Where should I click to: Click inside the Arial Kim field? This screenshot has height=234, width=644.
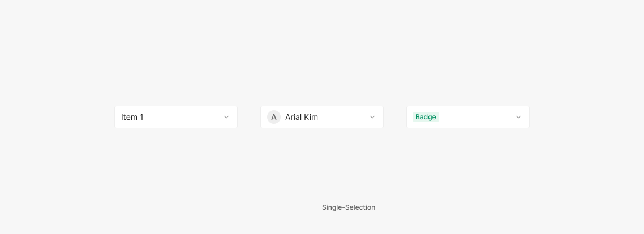point(340,117)
